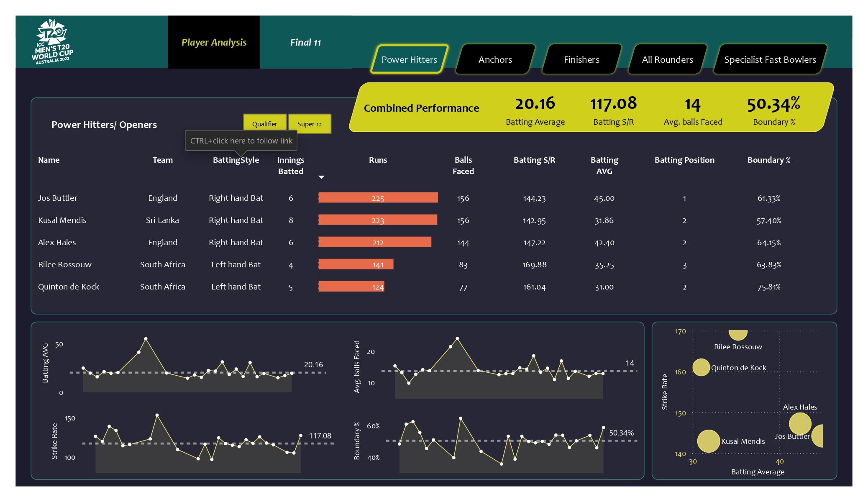868x502 pixels.
Task: Select Rilee Rossouw row name
Action: click(65, 264)
